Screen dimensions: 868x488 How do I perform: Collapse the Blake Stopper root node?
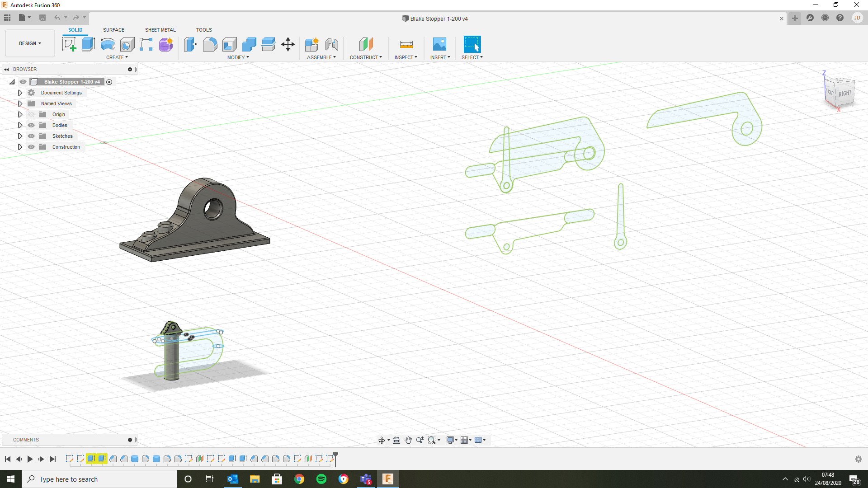[x=12, y=82]
